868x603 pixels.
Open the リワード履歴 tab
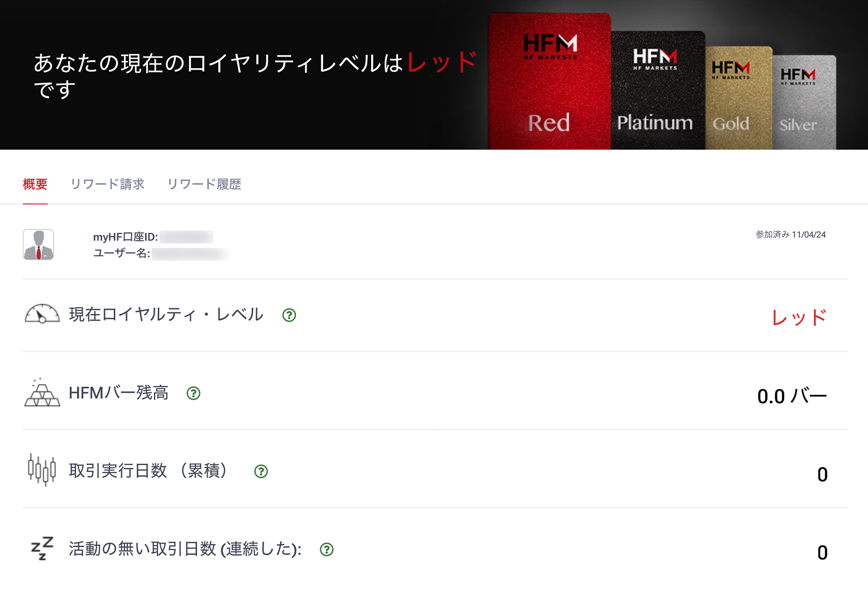[204, 184]
